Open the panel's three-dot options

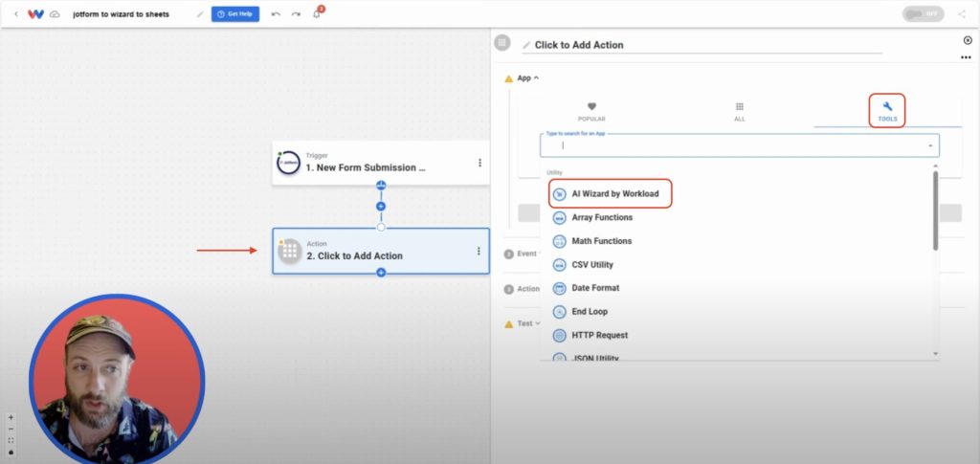click(x=966, y=57)
